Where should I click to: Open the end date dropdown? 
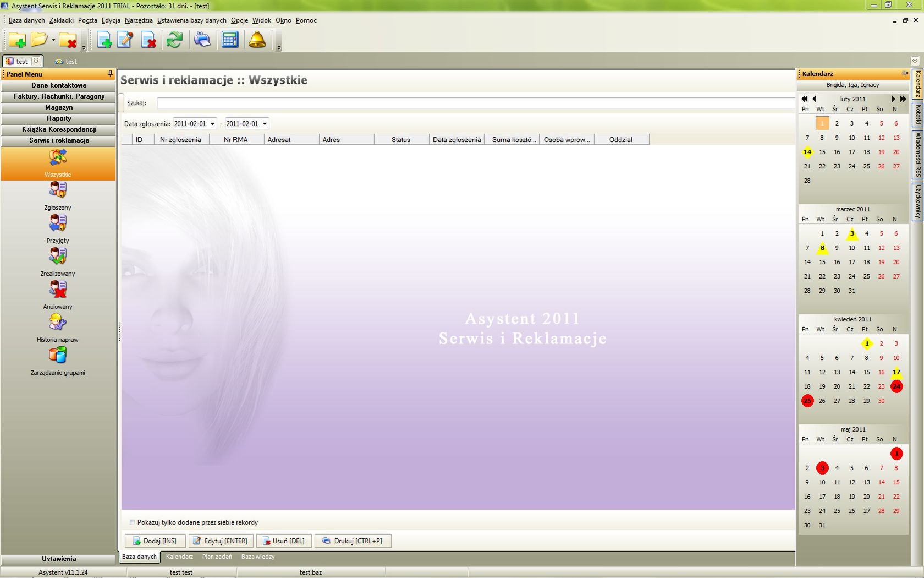coord(265,124)
